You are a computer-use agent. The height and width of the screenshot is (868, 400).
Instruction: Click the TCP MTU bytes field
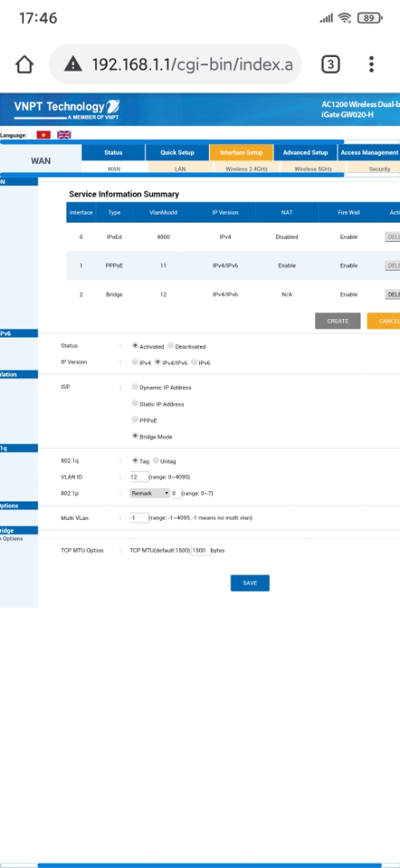[201, 551]
